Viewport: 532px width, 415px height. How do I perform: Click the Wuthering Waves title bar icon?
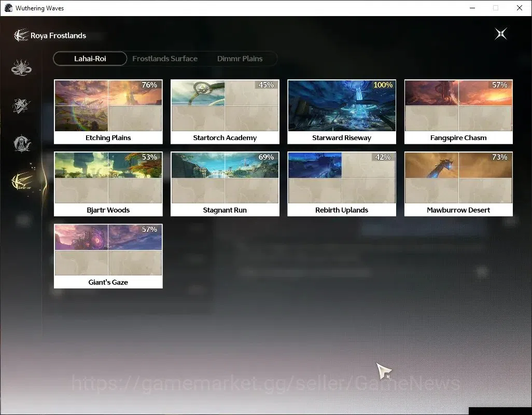coord(8,8)
